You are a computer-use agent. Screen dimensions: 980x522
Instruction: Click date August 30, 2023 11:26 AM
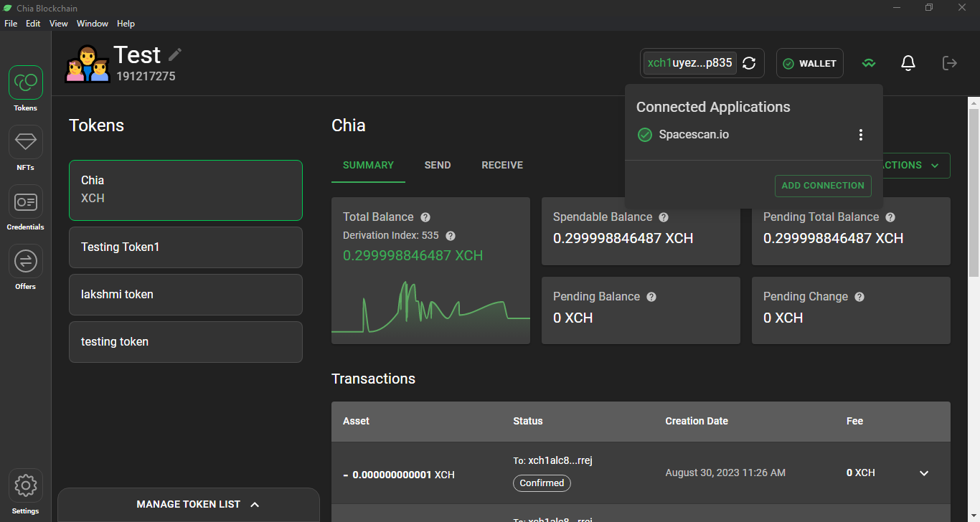point(725,473)
